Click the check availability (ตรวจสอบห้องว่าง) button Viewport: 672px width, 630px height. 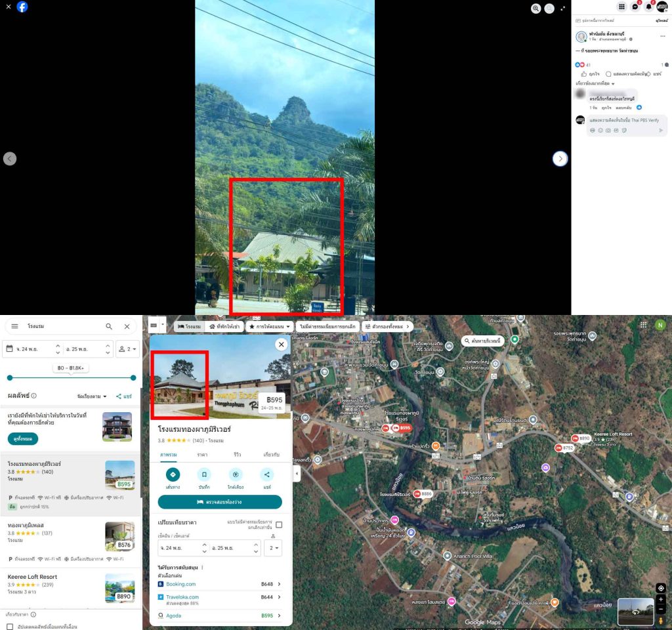coord(219,502)
